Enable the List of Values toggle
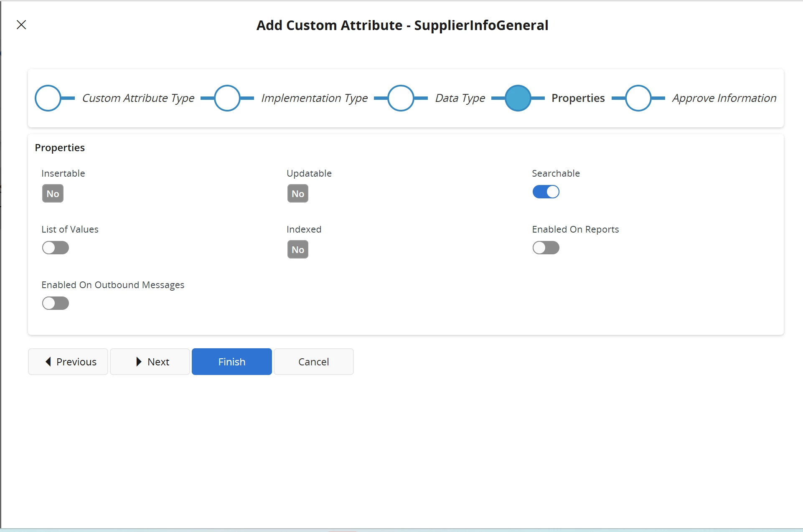The height and width of the screenshot is (532, 803). pyautogui.click(x=56, y=248)
